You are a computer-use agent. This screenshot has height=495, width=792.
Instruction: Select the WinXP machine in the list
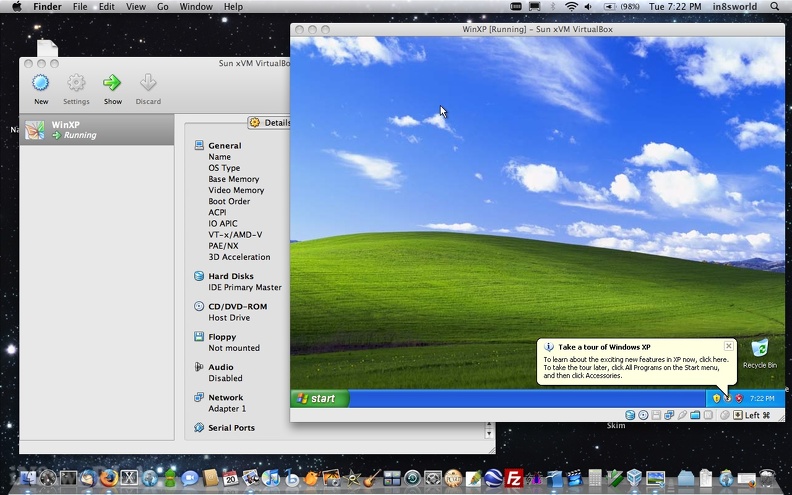click(96, 130)
